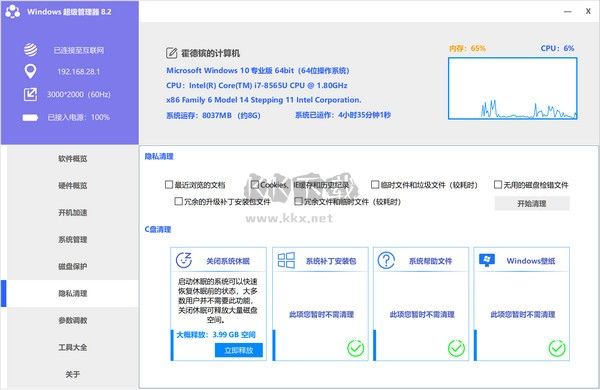Viewport: 600px width, 390px height.
Task: Click the battery power icon
Action: click(x=30, y=117)
